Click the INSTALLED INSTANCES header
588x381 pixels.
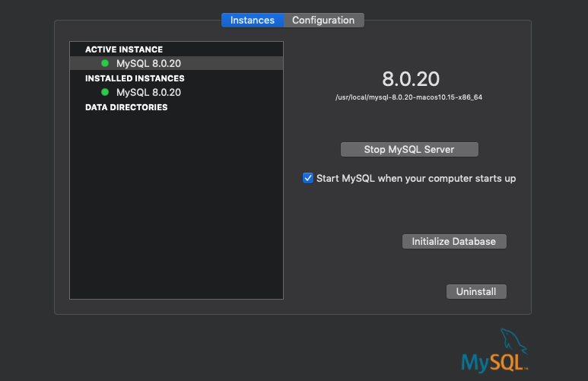pyautogui.click(x=135, y=78)
